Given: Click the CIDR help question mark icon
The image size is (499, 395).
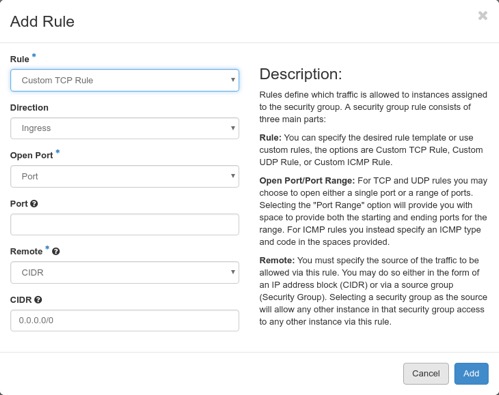Looking at the screenshot, I should (38, 300).
